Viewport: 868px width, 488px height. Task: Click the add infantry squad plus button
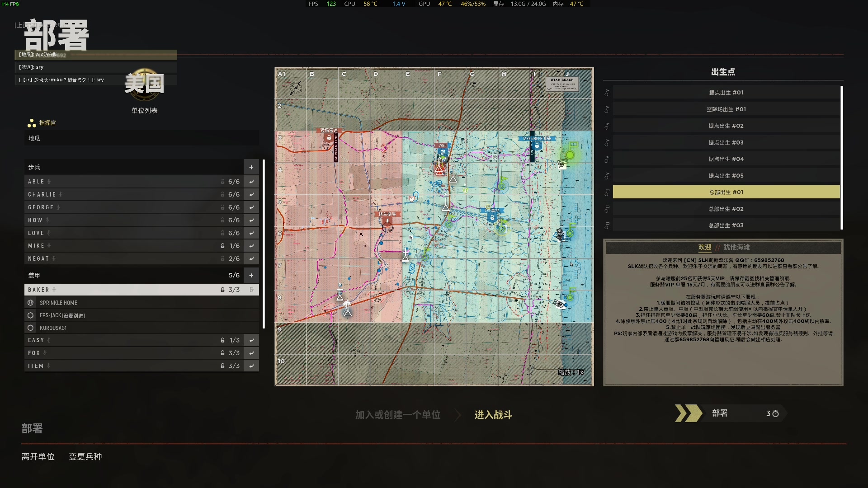(251, 167)
